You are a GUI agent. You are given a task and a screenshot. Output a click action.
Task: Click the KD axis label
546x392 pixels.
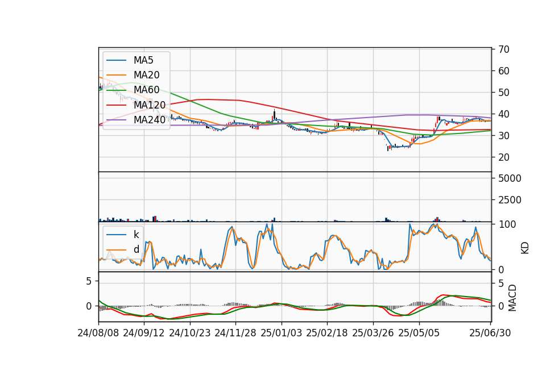coord(525,248)
